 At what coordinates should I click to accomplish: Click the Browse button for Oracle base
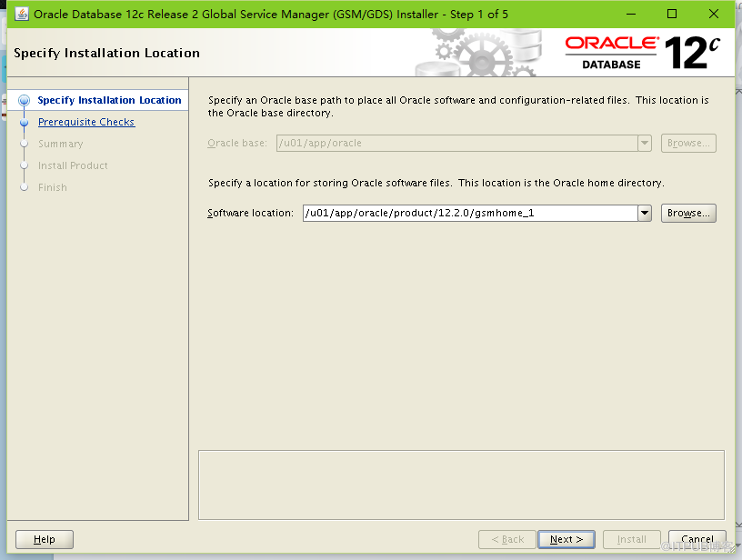688,143
